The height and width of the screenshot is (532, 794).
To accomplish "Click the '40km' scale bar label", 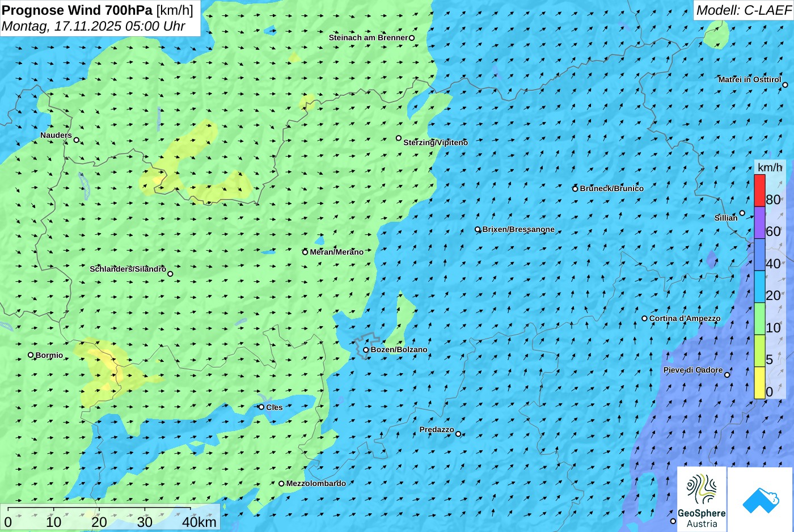I will [199, 522].
